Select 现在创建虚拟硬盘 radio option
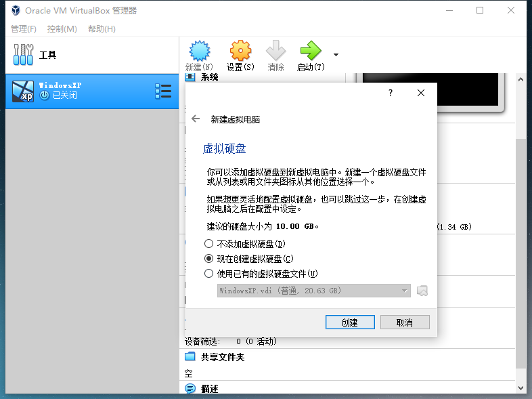532x399 pixels. 208,259
